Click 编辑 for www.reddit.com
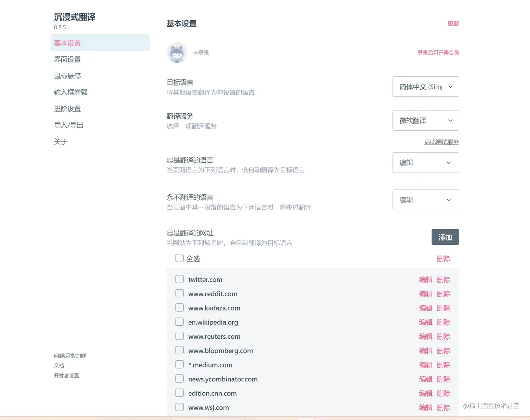 click(x=426, y=294)
